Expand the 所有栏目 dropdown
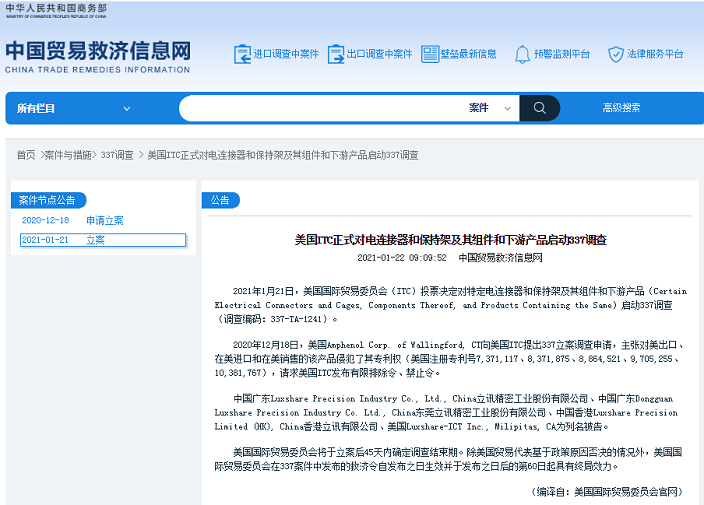704x505 pixels. [x=74, y=108]
